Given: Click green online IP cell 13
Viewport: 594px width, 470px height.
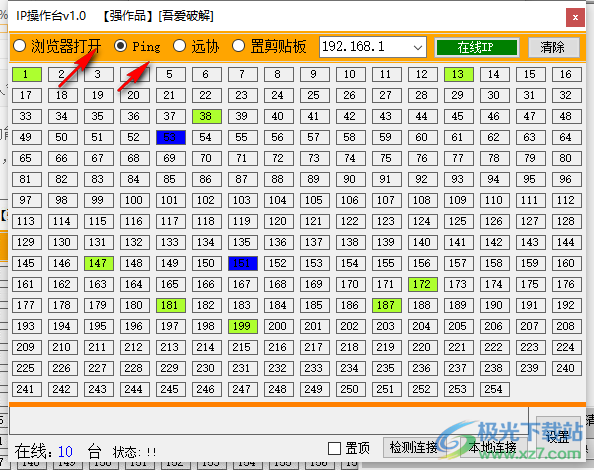Looking at the screenshot, I should click(459, 74).
